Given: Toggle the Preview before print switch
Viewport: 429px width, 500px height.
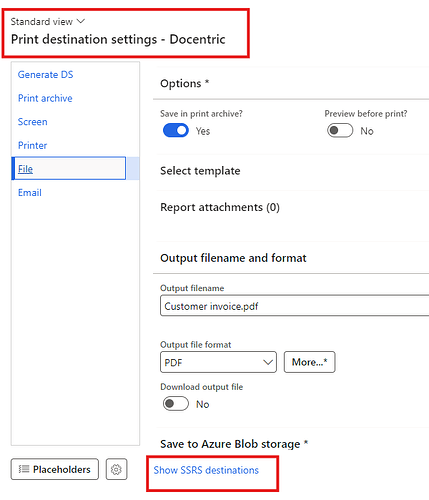Looking at the screenshot, I should pyautogui.click(x=340, y=130).
